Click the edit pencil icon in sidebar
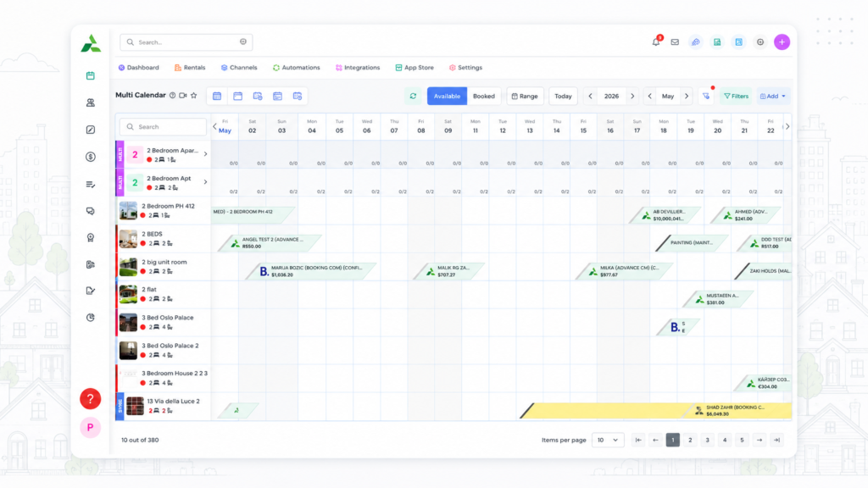Viewport: 868px width, 488px height. [90, 130]
